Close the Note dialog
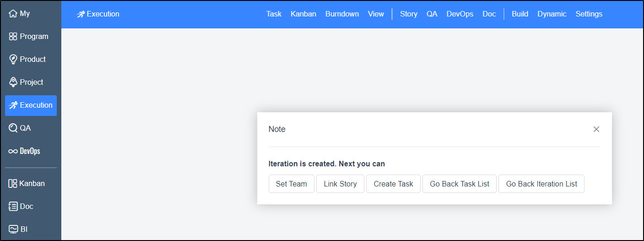Image resolution: width=644 pixels, height=241 pixels. click(596, 129)
